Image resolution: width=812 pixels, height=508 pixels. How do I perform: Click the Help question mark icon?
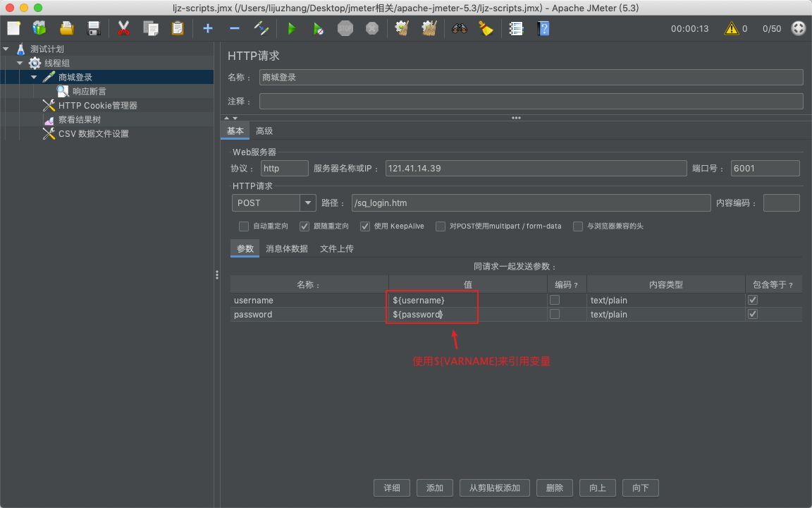coord(543,28)
